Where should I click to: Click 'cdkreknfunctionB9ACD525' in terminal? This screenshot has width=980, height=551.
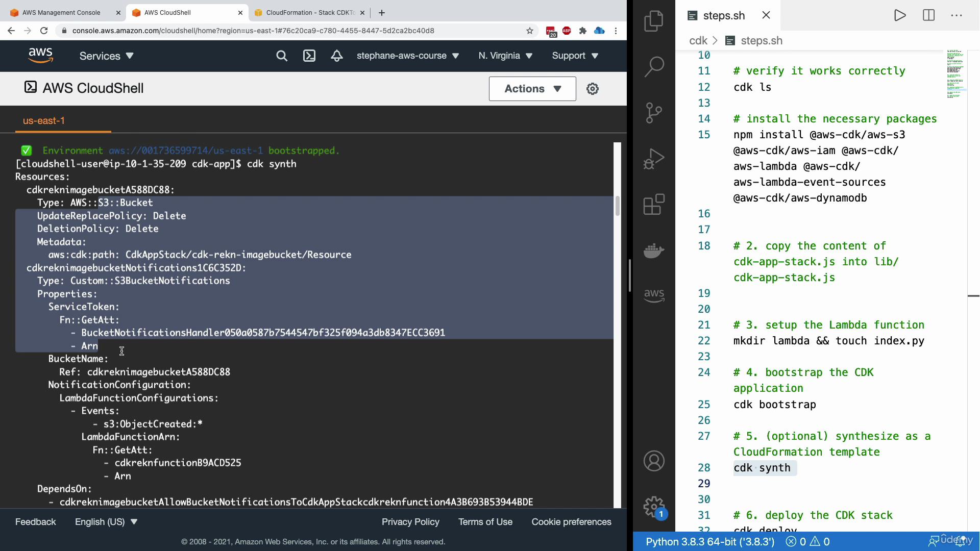[178, 463]
